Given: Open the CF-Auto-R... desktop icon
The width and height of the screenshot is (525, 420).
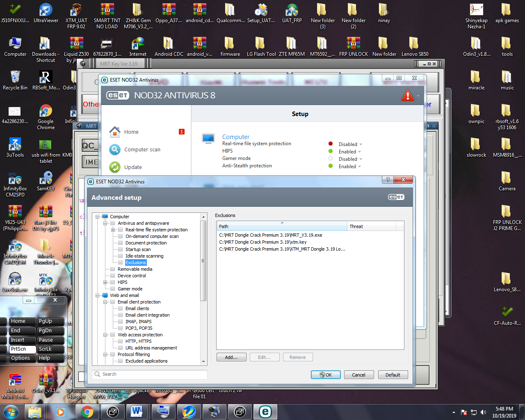Looking at the screenshot, I should click(x=507, y=315).
